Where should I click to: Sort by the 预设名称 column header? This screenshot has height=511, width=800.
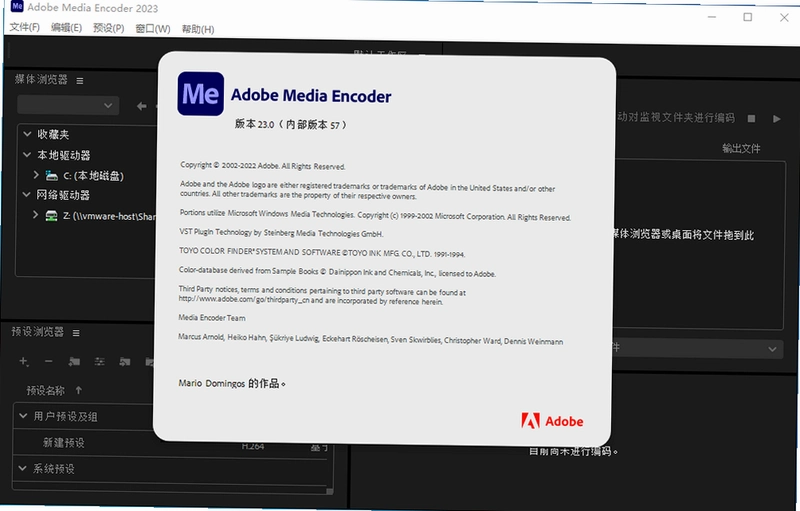click(45, 391)
